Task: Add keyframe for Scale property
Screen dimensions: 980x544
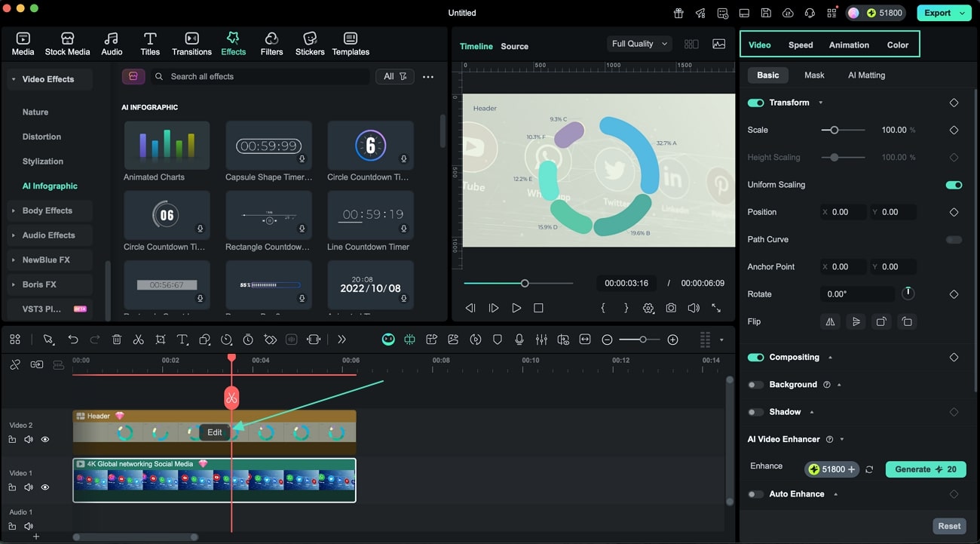Action: point(954,130)
